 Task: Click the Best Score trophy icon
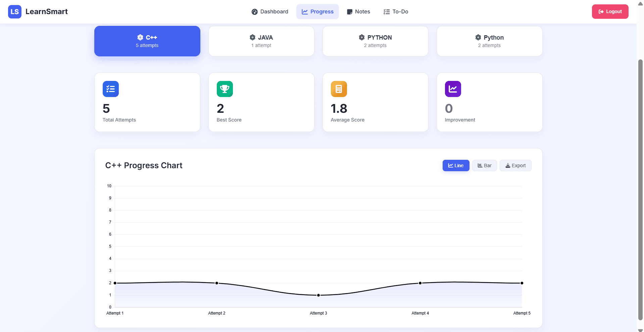tap(225, 89)
